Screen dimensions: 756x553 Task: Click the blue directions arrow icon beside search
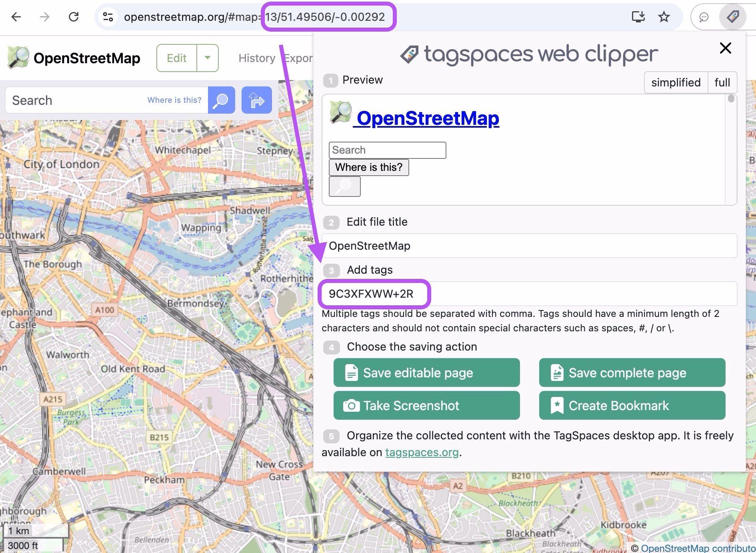pyautogui.click(x=256, y=100)
